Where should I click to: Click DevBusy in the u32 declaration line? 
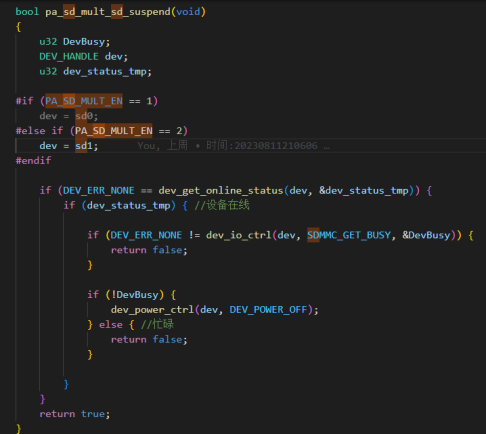pos(84,42)
